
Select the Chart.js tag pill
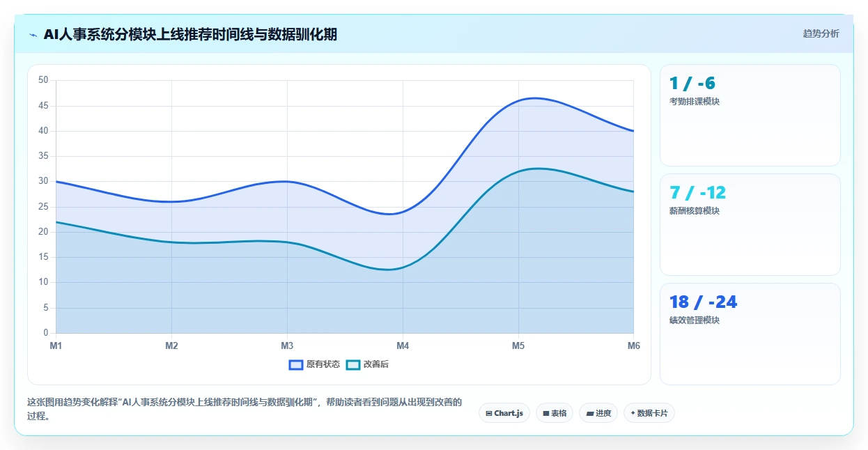[x=504, y=413]
